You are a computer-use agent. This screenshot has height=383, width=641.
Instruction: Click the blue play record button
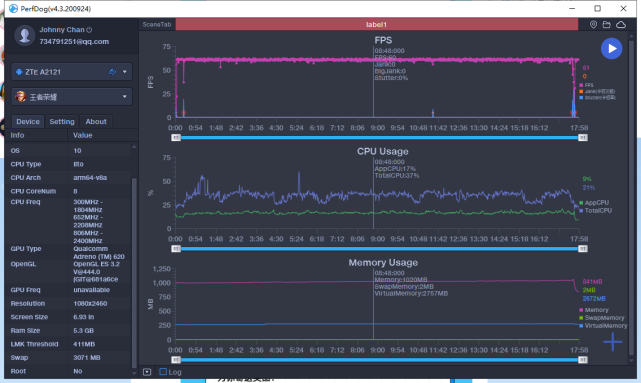(611, 49)
